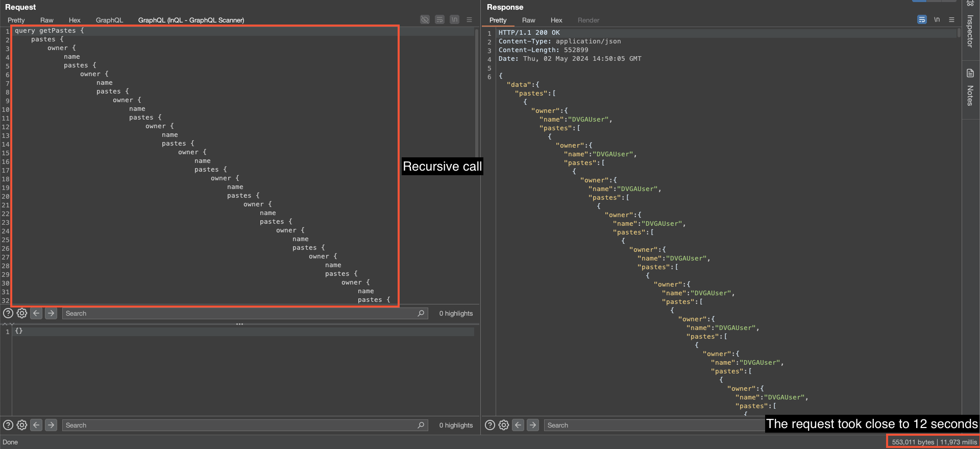Focus the Request editor Search field
Image resolution: width=980 pixels, height=449 pixels.
coord(240,313)
